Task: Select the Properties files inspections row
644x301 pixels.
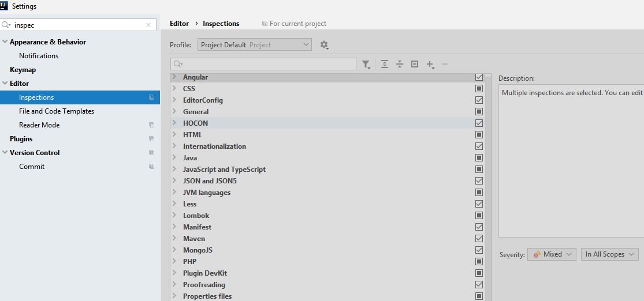Action: pos(327,296)
